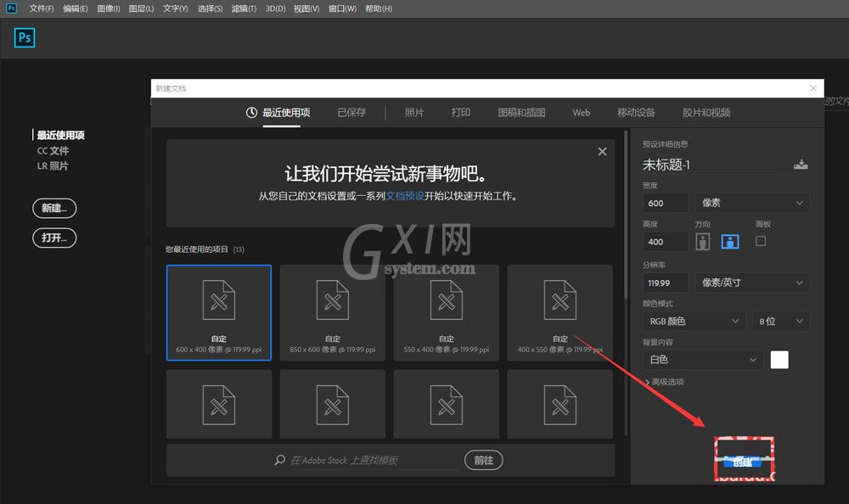Screen dimensions: 849x504
Task: Click the search magnifier in Adobe Stock bar
Action: [280, 460]
